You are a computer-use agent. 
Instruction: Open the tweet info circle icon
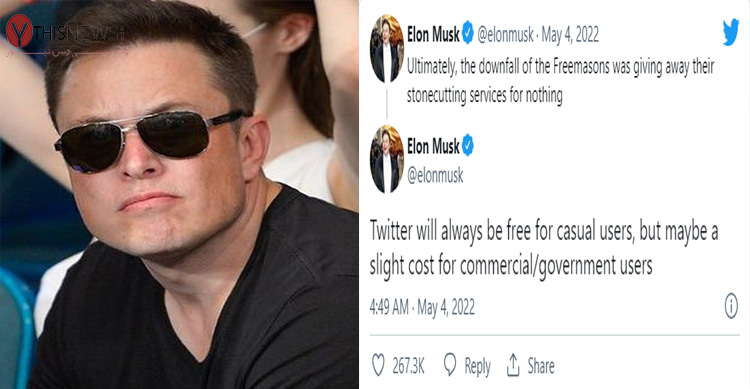731,306
